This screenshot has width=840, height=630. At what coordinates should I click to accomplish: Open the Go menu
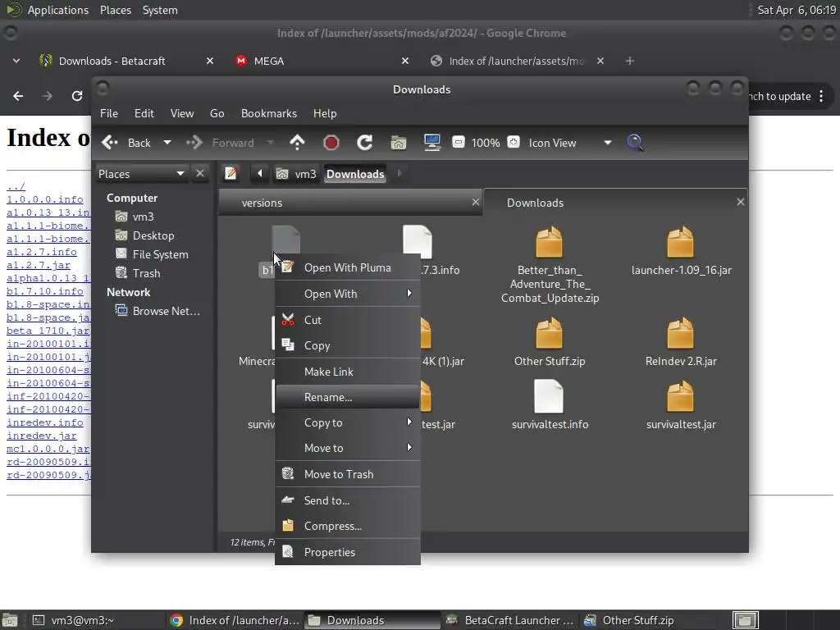[x=217, y=113]
